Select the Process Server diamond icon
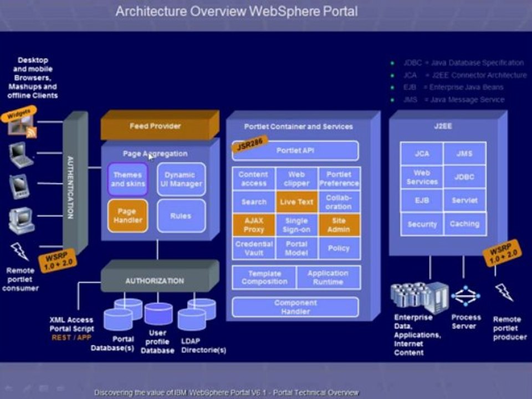The image size is (532, 399). (x=465, y=296)
